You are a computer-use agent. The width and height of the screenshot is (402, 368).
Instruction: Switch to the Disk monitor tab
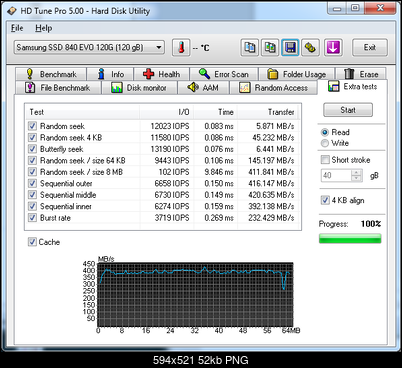point(139,88)
